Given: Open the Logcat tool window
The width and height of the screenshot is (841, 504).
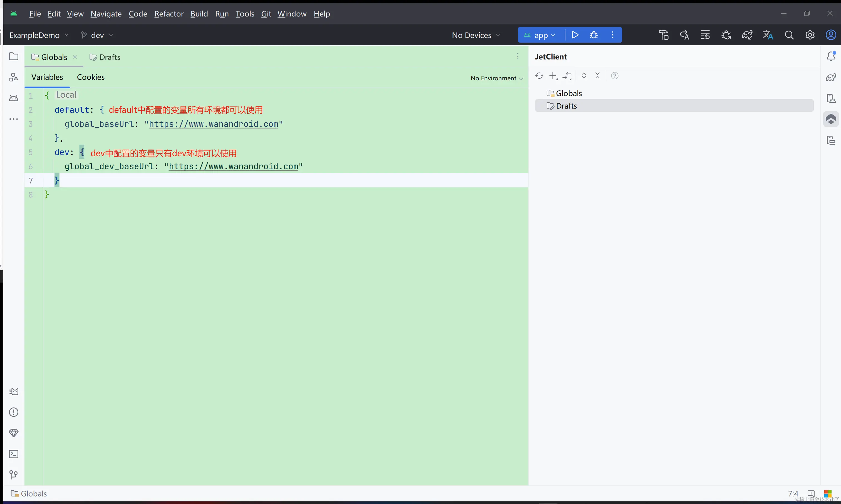Looking at the screenshot, I should tap(14, 392).
